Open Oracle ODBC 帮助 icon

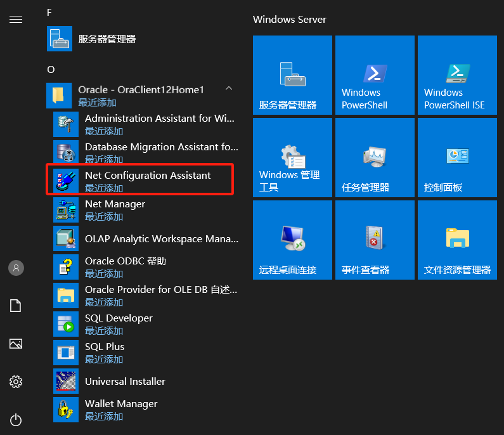(66, 267)
